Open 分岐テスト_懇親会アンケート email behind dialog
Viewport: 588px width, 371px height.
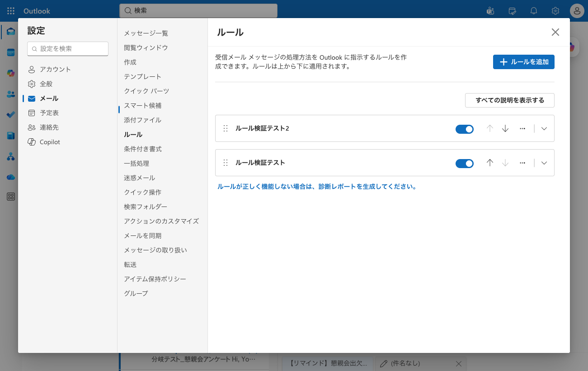tap(203, 360)
